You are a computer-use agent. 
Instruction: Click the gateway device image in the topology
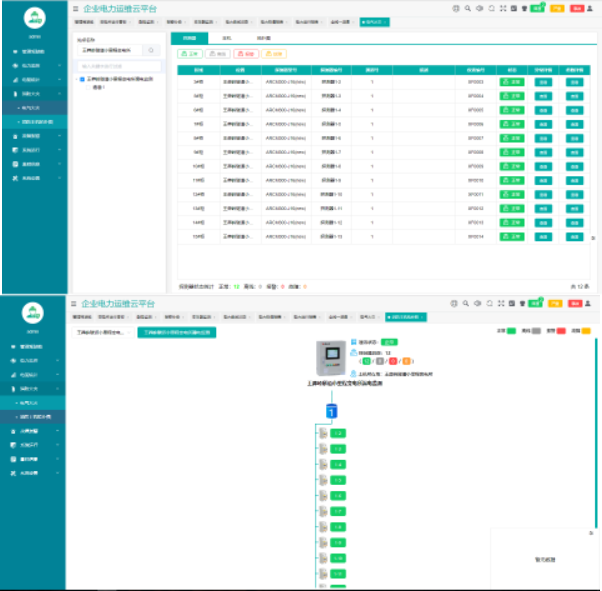click(x=331, y=357)
